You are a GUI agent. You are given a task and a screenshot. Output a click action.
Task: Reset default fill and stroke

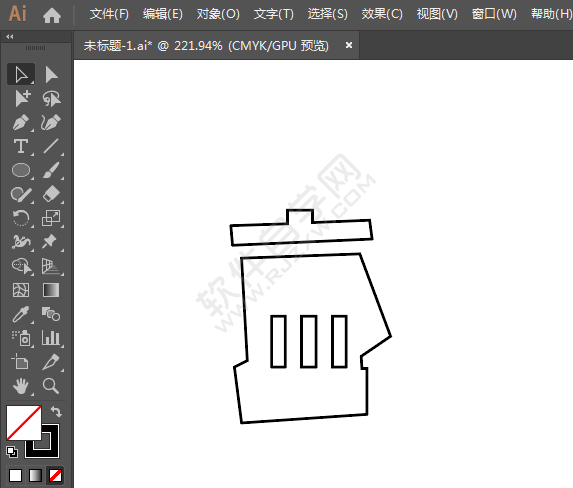[12, 452]
